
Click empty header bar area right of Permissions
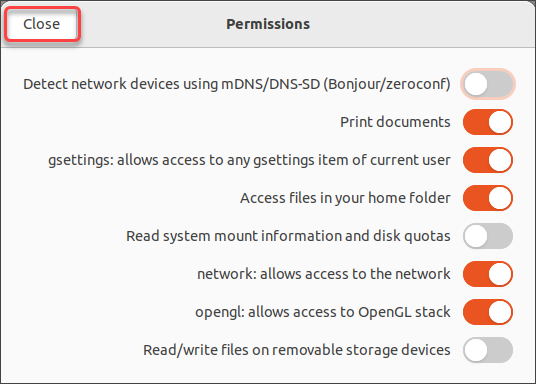pos(420,24)
